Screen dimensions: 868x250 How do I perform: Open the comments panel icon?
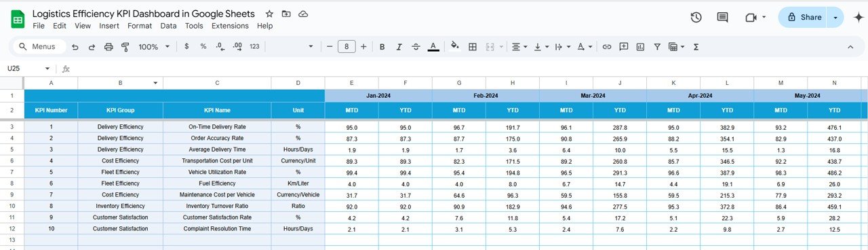coord(722,18)
